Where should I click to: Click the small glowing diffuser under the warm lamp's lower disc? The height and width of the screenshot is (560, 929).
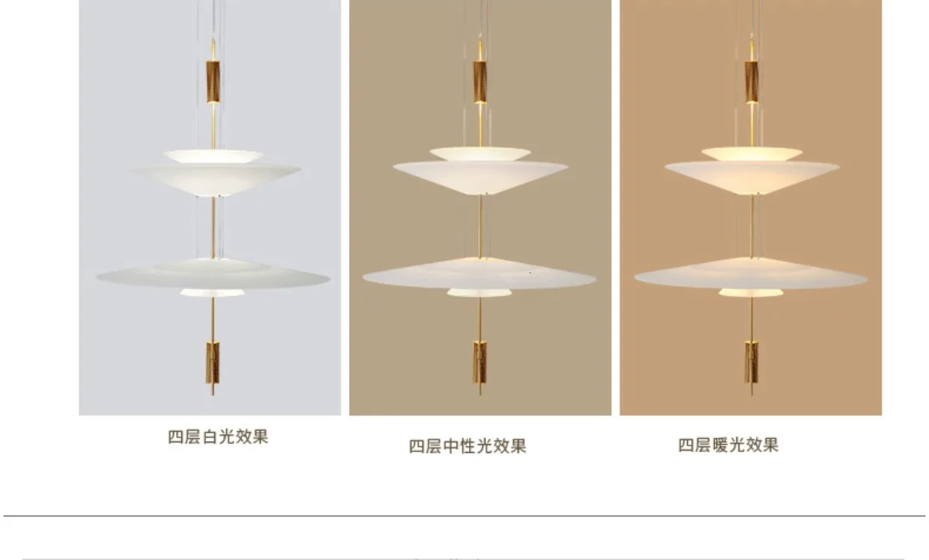(751, 293)
